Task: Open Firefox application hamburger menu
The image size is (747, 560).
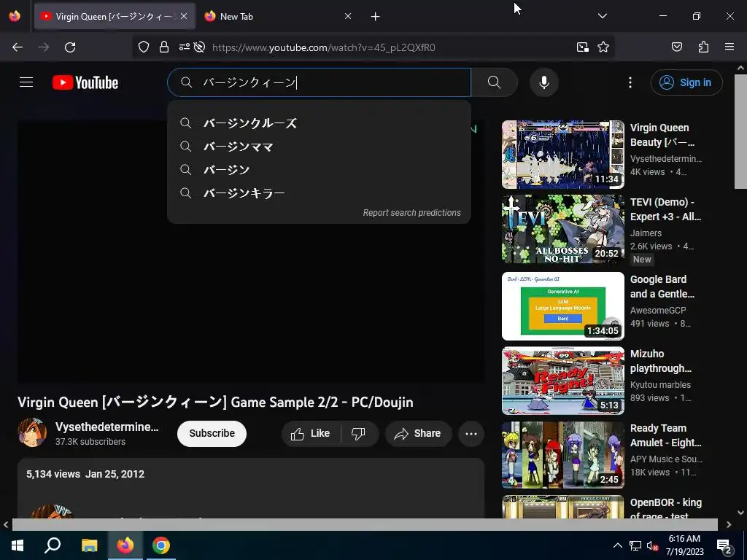Action: (729, 47)
